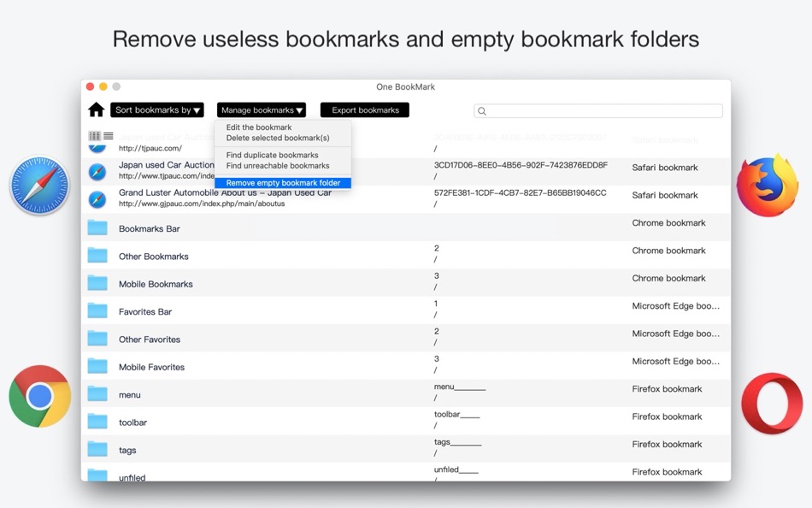
Task: Click Firefox bookmark label of menu row
Action: pos(667,389)
